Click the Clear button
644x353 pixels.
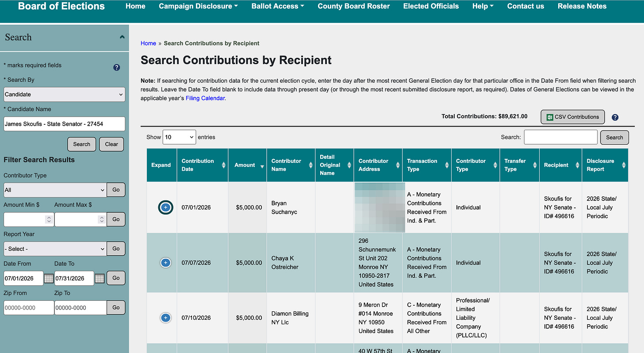click(111, 144)
